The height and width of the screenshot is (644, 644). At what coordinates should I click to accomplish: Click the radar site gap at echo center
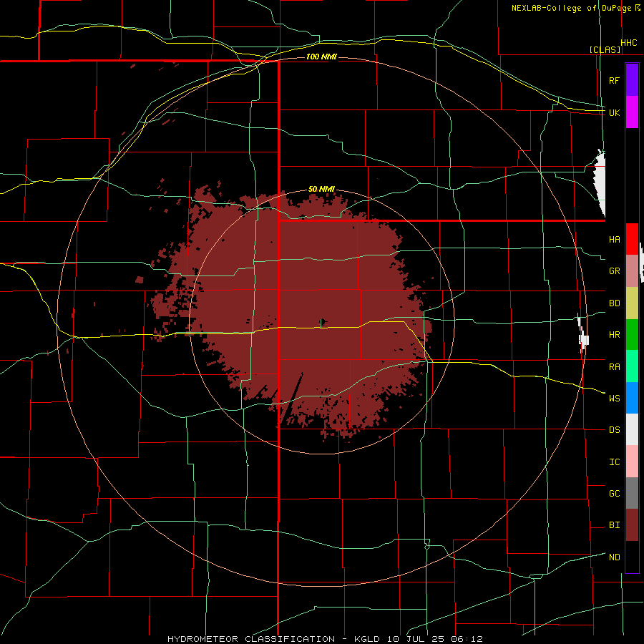pyautogui.click(x=323, y=321)
